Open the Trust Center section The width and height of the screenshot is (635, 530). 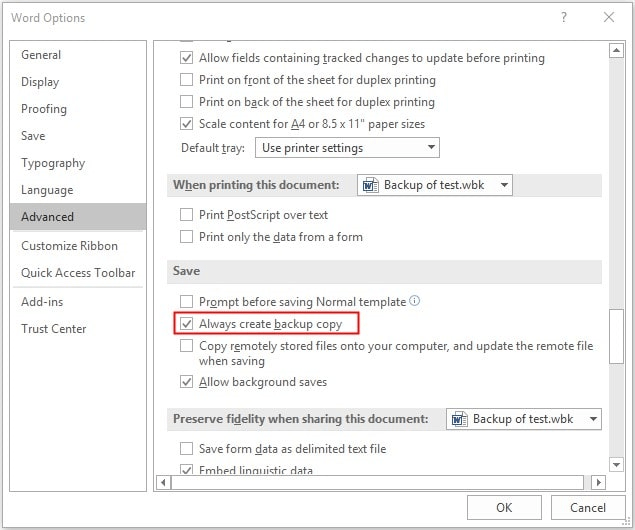[x=53, y=329]
